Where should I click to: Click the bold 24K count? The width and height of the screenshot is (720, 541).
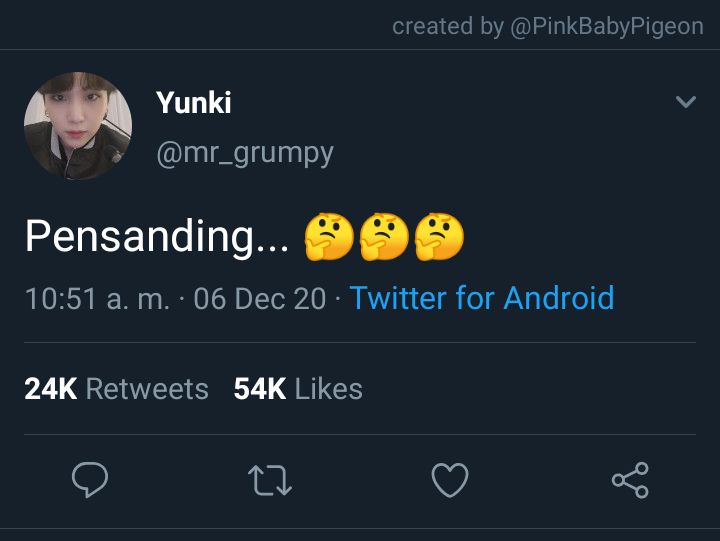coord(51,389)
